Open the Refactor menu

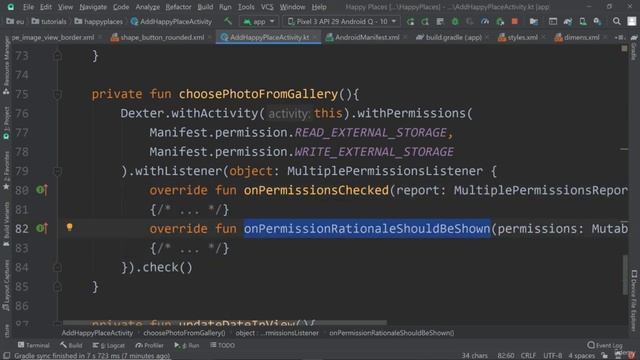[x=178, y=7]
